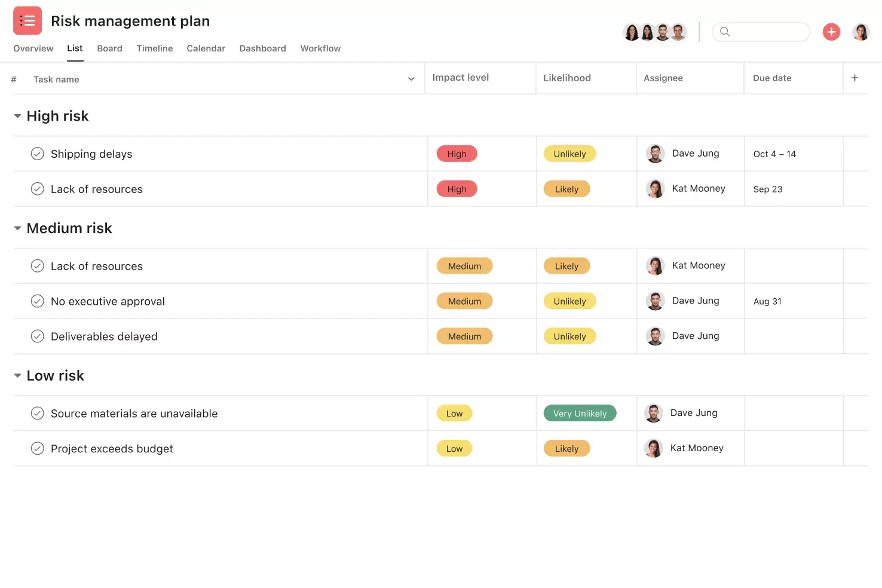
Task: Switch to the Board tab
Action: coord(109,48)
